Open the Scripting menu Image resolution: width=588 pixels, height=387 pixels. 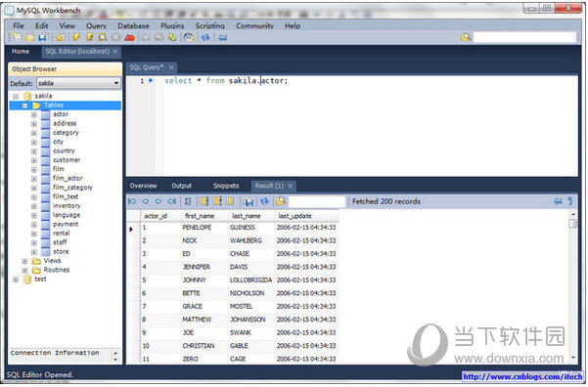(210, 25)
